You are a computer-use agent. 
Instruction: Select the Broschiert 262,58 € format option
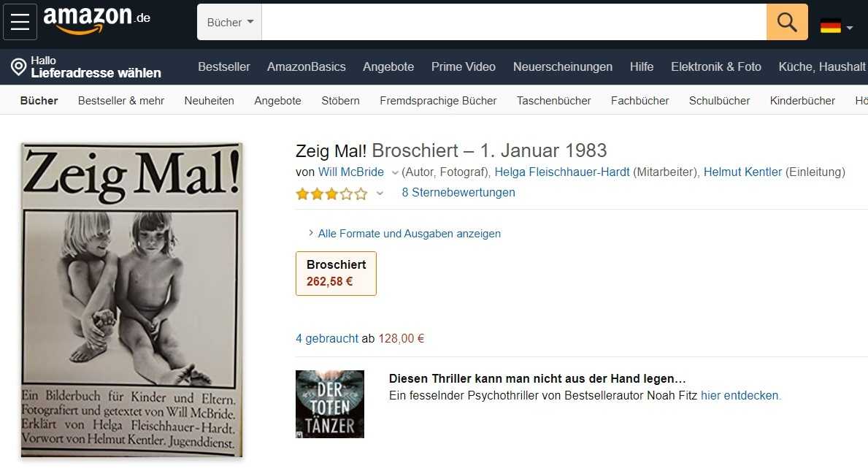click(336, 274)
